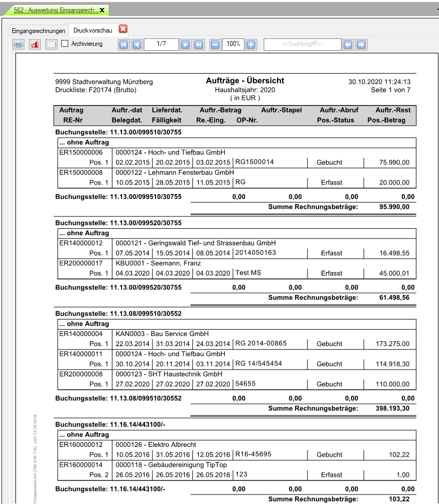The image size is (439, 504).
Task: Close the Druckvorschau with the red X
Action: [123, 29]
